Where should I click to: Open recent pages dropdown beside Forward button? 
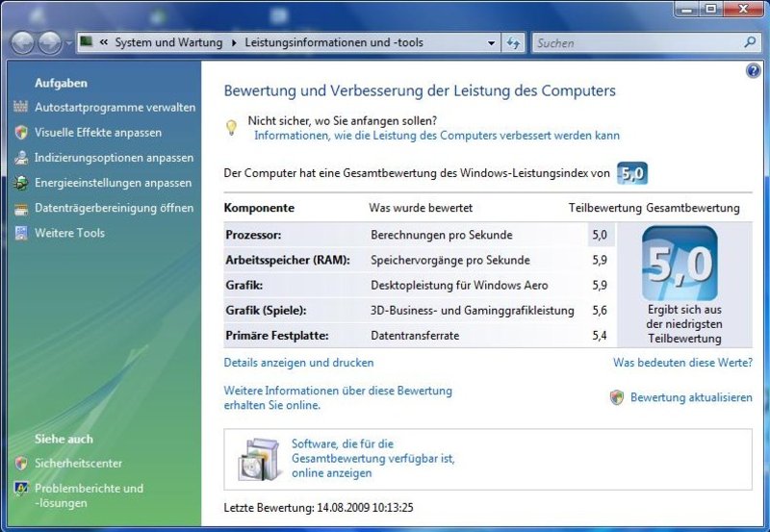click(x=68, y=43)
